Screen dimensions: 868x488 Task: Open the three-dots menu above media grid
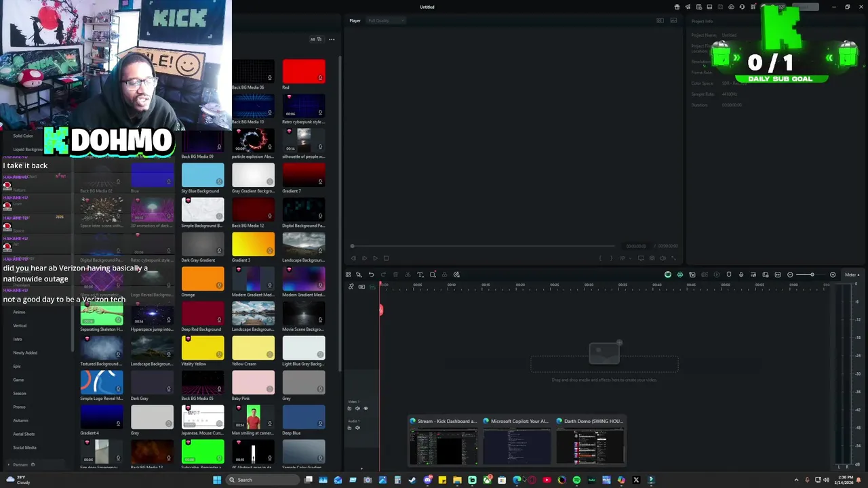click(332, 39)
